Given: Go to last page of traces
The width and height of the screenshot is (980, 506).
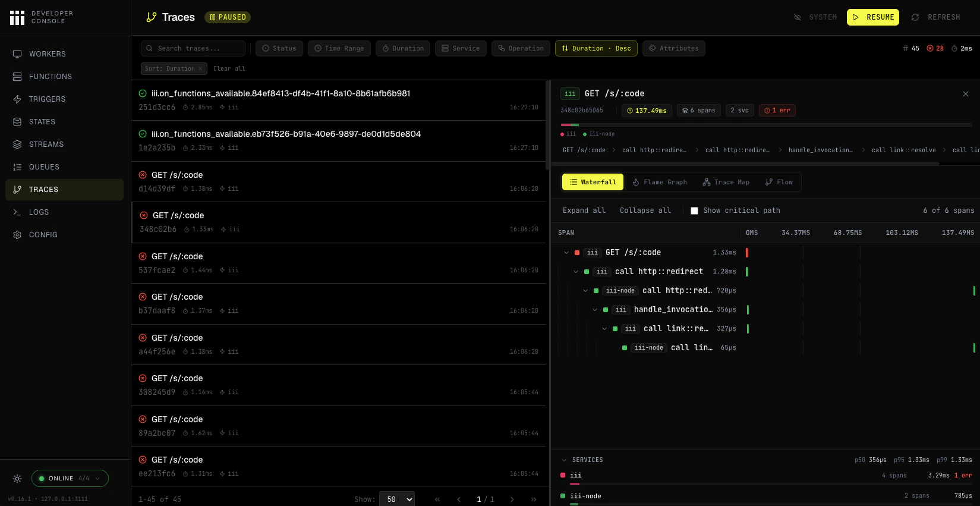Looking at the screenshot, I should (x=534, y=499).
